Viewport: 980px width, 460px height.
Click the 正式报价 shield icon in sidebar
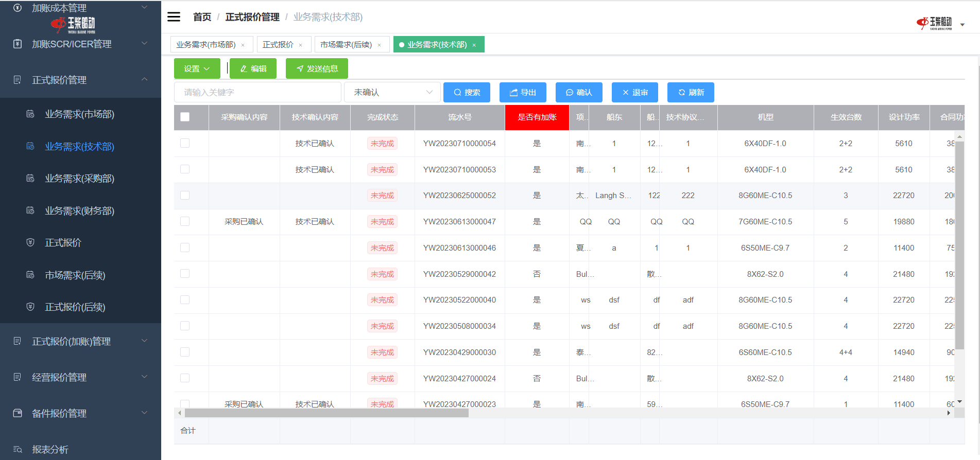(x=30, y=242)
